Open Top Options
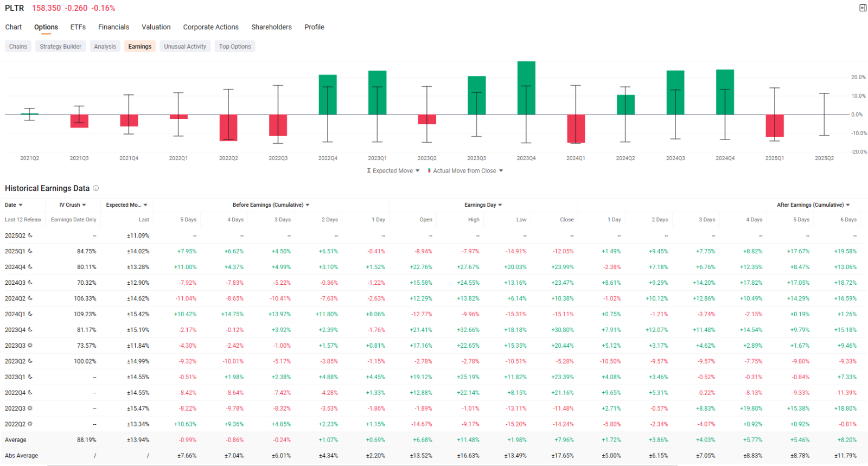The height and width of the screenshot is (466, 868). click(235, 47)
